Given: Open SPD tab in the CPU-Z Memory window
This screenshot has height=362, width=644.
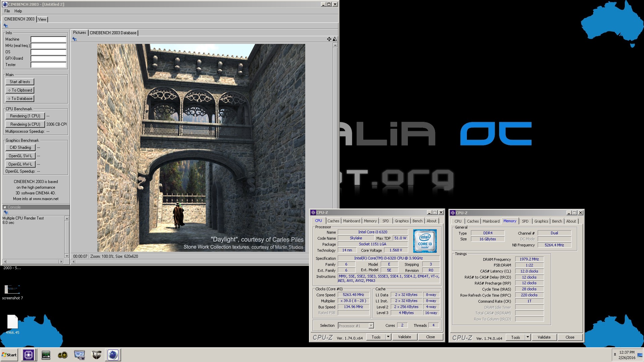Looking at the screenshot, I should pos(525,221).
